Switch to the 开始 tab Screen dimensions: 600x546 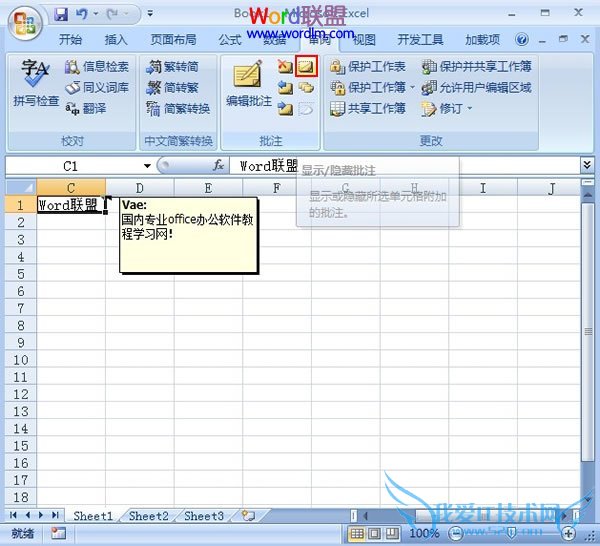(x=70, y=39)
